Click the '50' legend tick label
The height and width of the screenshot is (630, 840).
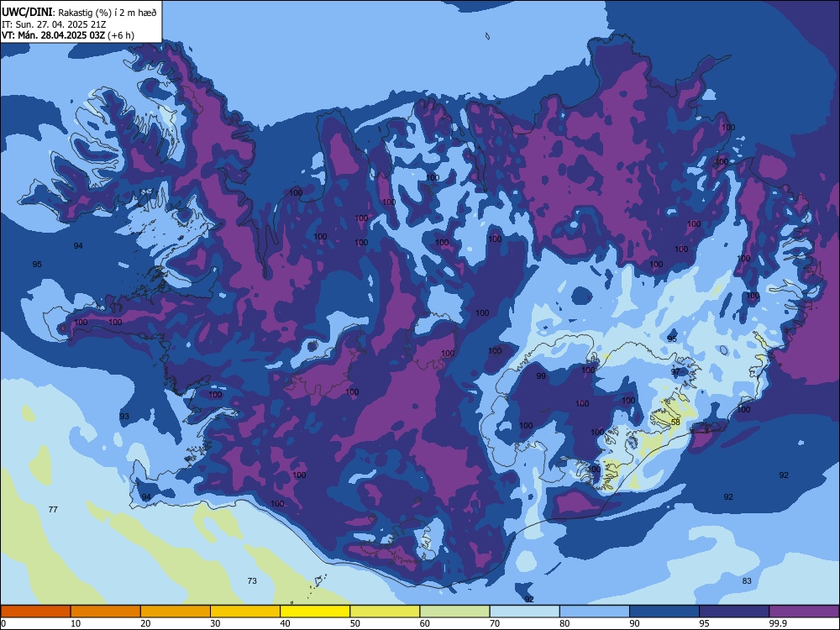tap(354, 623)
